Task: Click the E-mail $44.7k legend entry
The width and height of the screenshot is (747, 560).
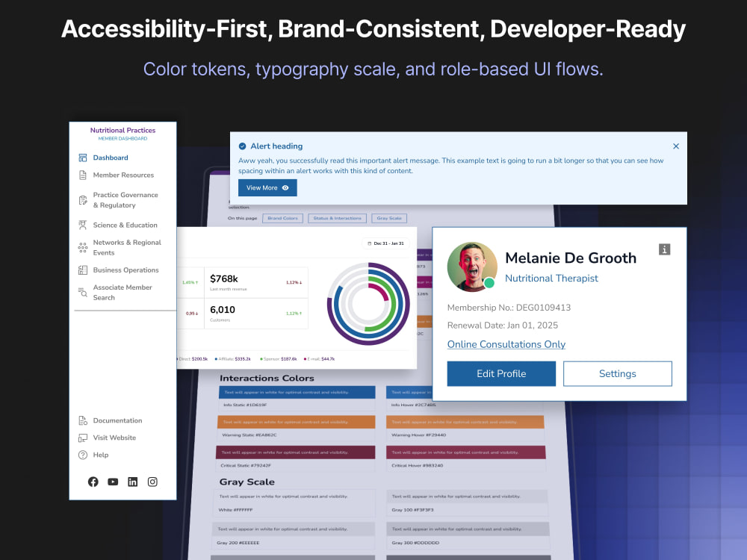Action: 319,359
